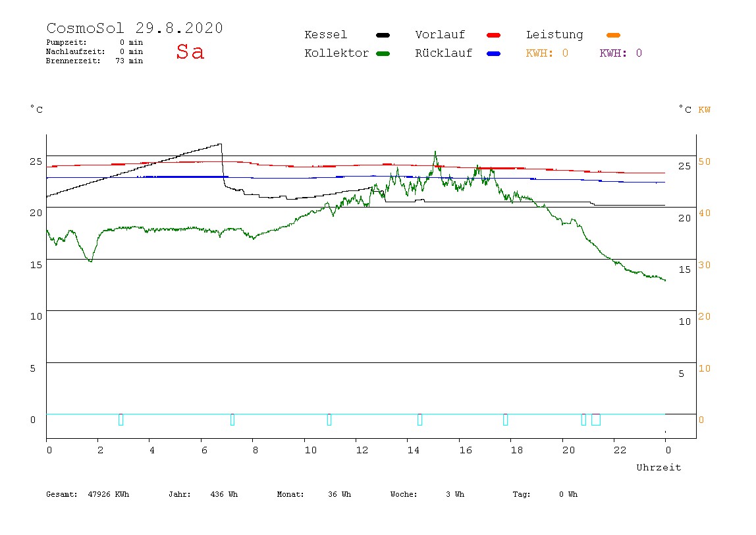
Task: Click the orange Leistung legend swatch
Action: click(613, 35)
